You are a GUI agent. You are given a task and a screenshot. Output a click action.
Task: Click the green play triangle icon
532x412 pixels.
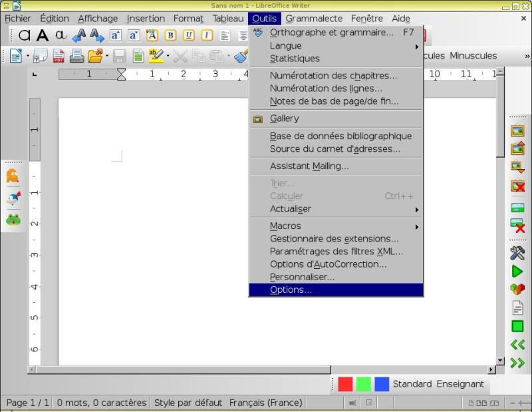[517, 272]
